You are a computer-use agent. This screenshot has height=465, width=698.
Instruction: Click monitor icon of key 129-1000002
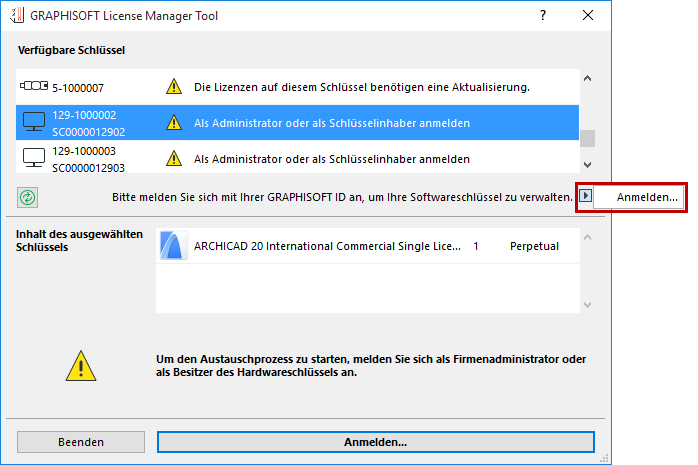(x=34, y=123)
